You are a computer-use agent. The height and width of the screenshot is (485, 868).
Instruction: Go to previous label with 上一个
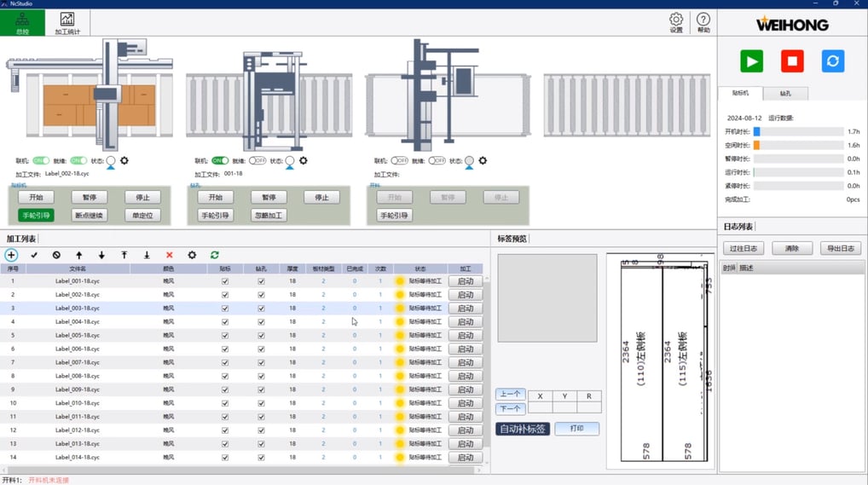tap(510, 394)
